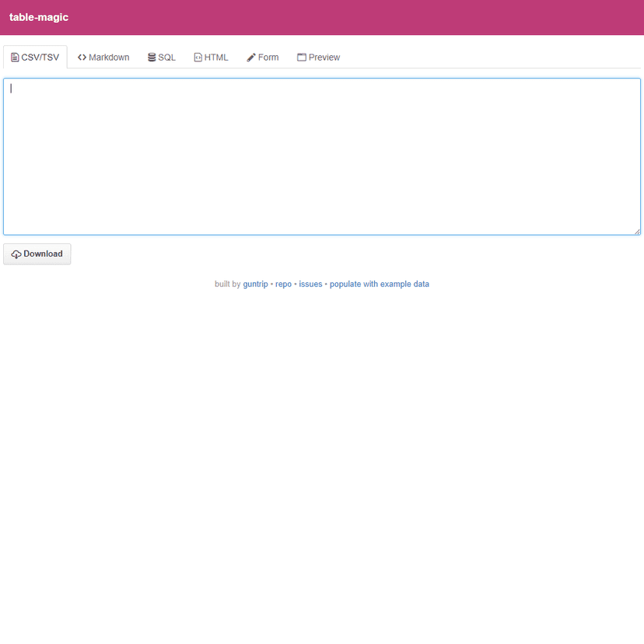Screen dimensions: 644x644
Task: Switch to the Markdown tab
Action: 109,58
